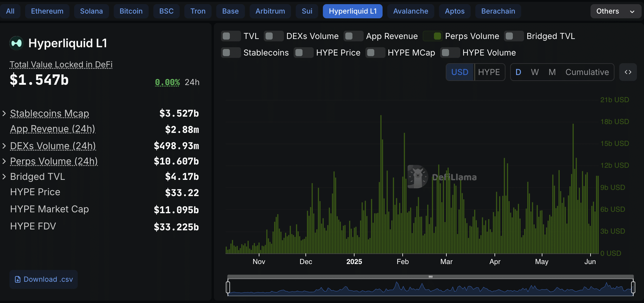Open the Tron chain tab
This screenshot has width=644, height=303.
pyautogui.click(x=198, y=11)
